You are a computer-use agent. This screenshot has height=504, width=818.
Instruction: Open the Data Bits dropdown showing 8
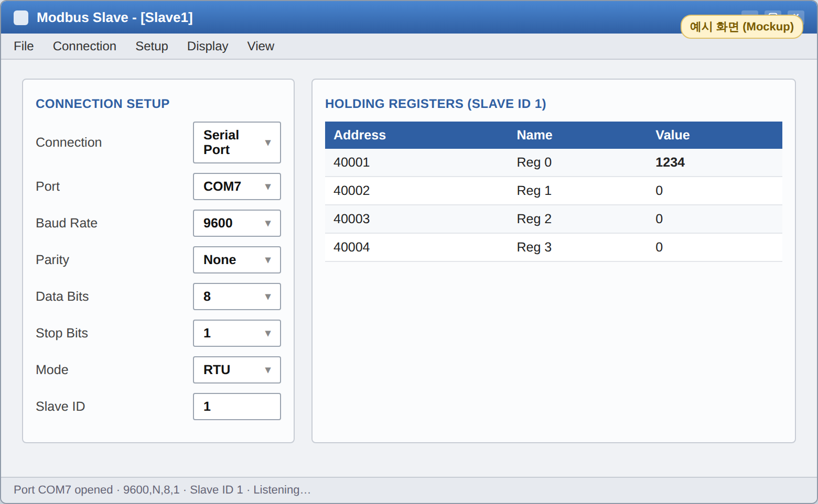(x=237, y=297)
